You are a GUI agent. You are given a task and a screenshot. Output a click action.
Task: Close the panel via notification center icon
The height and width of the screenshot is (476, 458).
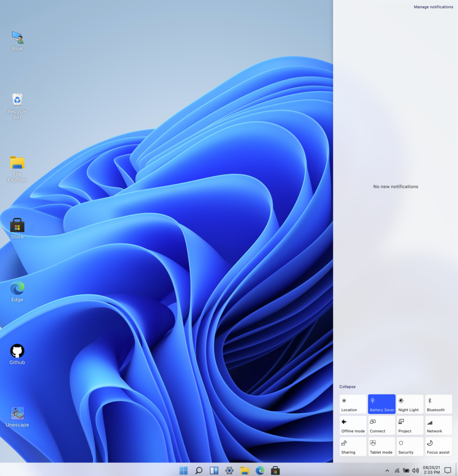(x=448, y=470)
